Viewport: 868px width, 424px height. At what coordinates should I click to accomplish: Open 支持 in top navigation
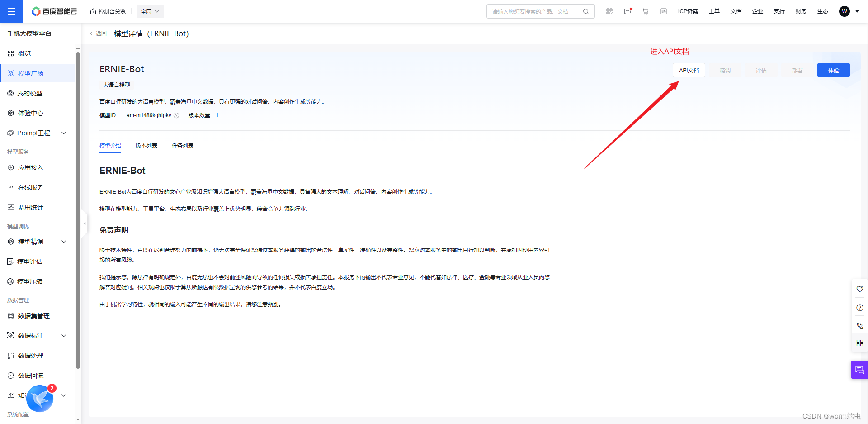(x=779, y=11)
